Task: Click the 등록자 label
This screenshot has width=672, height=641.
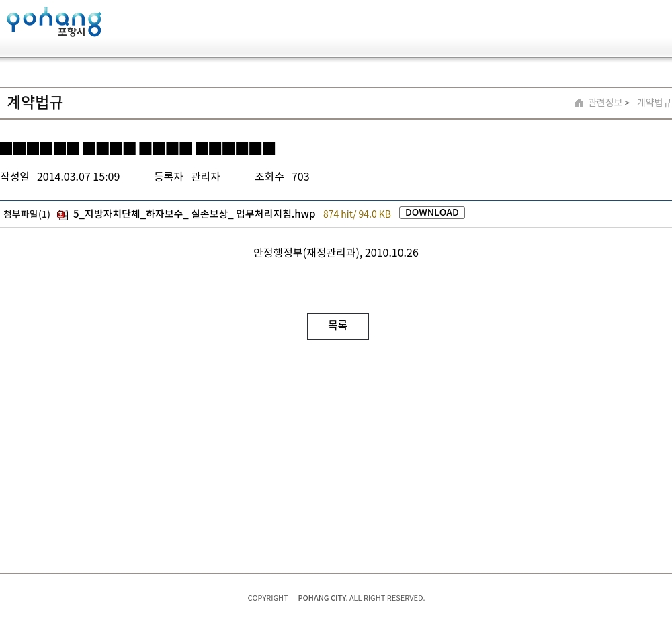Action: [x=168, y=177]
